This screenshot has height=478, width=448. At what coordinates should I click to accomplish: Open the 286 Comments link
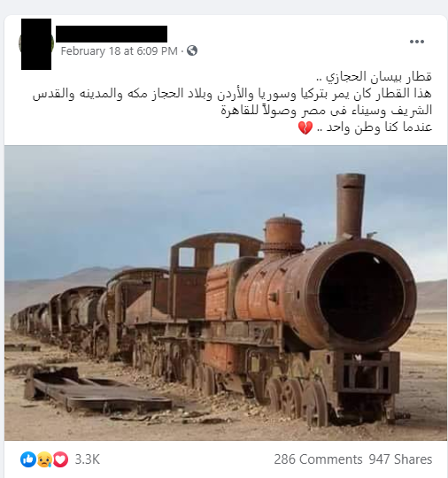click(x=318, y=459)
